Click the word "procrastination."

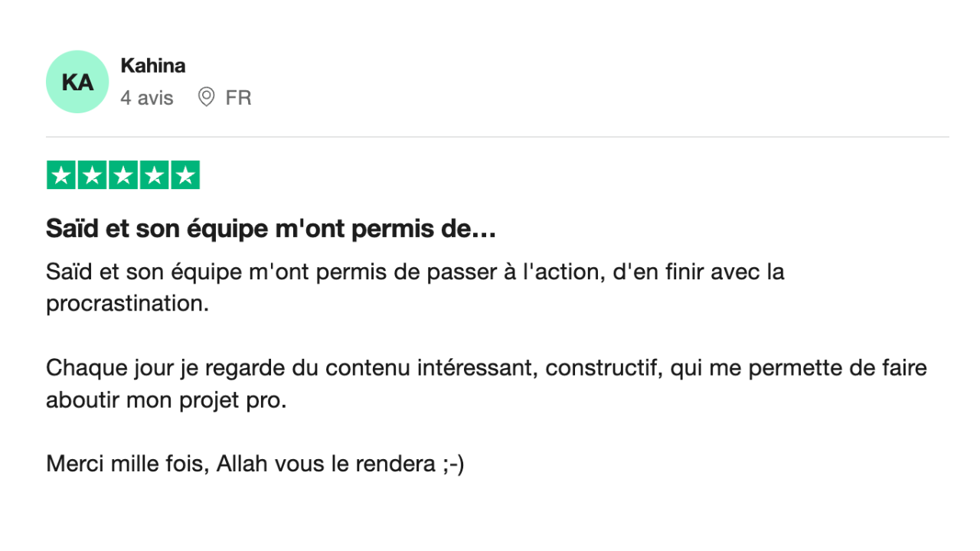point(127,303)
